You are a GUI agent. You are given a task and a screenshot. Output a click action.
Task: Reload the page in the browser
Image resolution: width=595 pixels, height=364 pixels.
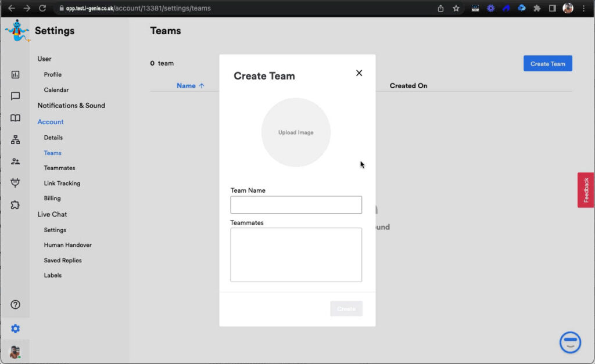(x=42, y=8)
